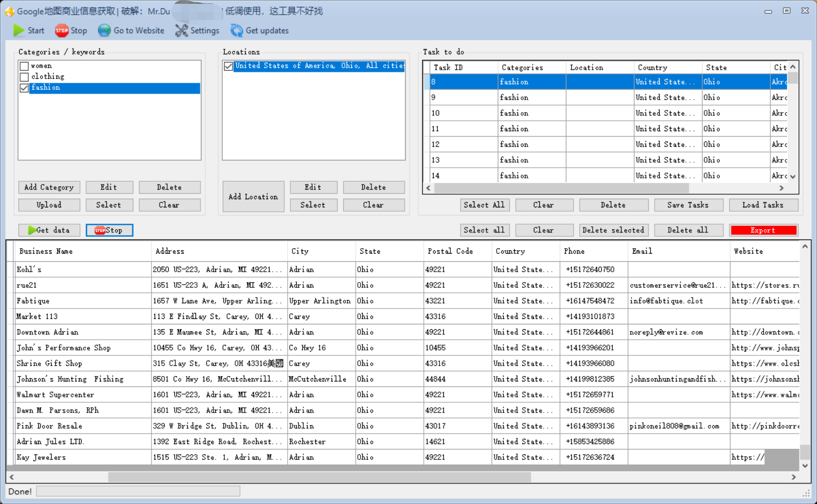Click Save Tasks button
Image resolution: width=817 pixels, height=504 pixels.
688,205
